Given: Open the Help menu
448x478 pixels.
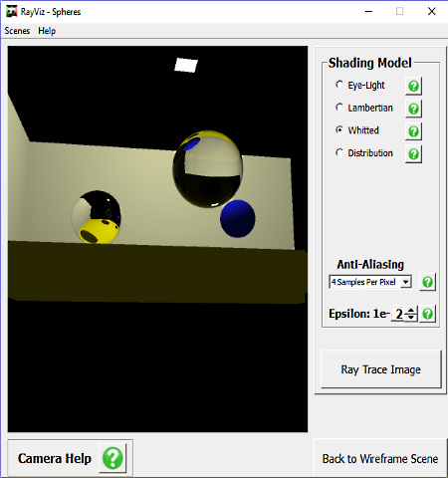Looking at the screenshot, I should click(47, 31).
